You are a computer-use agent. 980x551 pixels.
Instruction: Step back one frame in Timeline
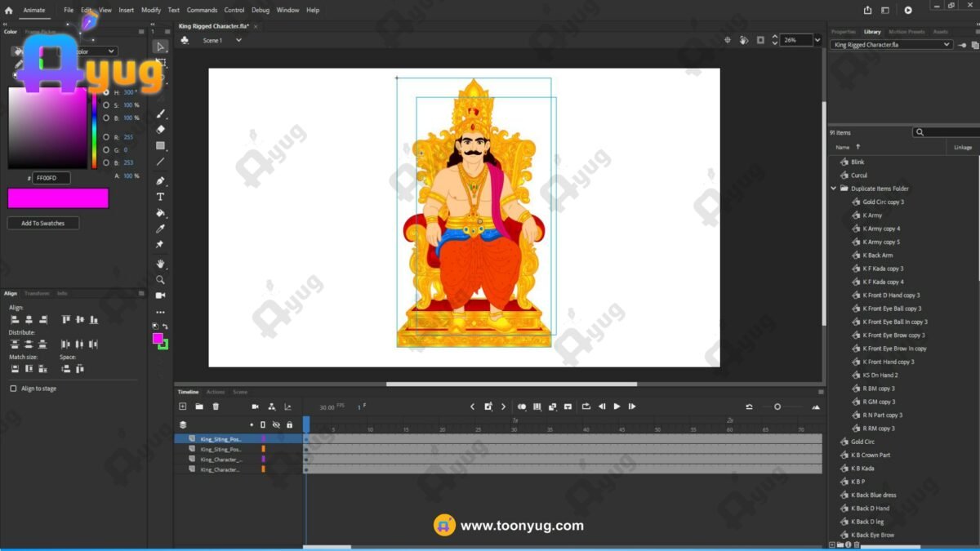tap(602, 407)
